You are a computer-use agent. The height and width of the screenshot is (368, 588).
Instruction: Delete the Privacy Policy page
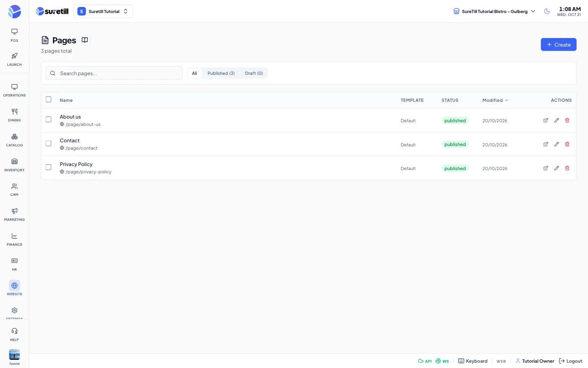567,168
